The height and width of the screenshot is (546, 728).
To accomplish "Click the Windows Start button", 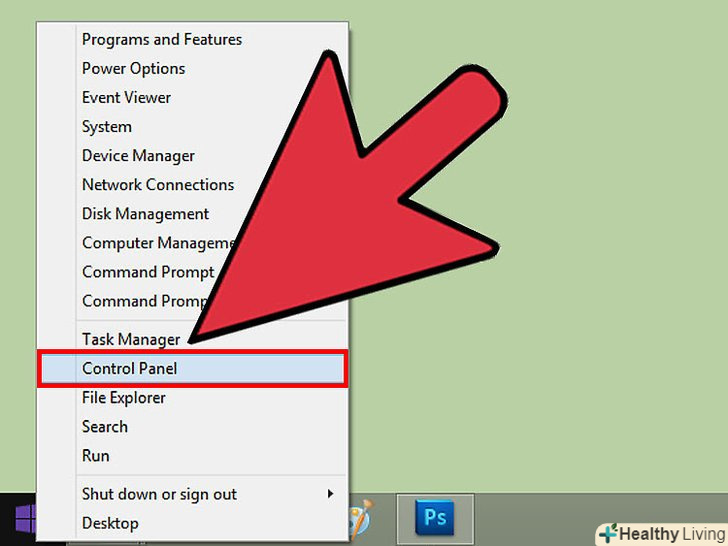I will pos(25,519).
